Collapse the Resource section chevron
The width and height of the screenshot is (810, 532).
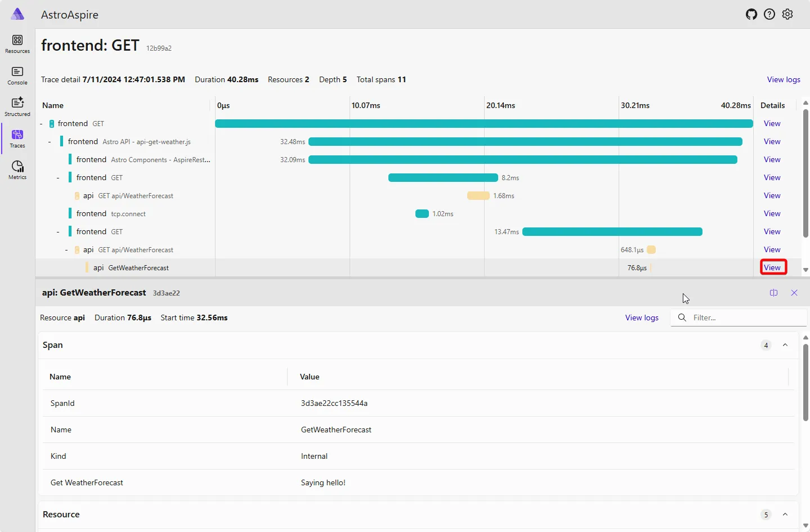click(785, 515)
